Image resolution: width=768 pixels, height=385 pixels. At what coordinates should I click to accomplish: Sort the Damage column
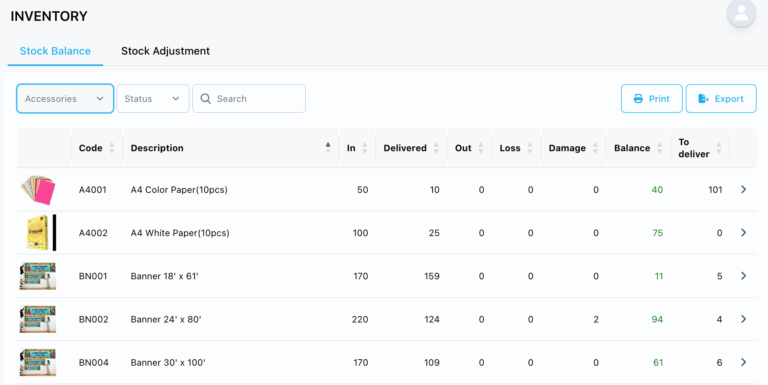(595, 148)
